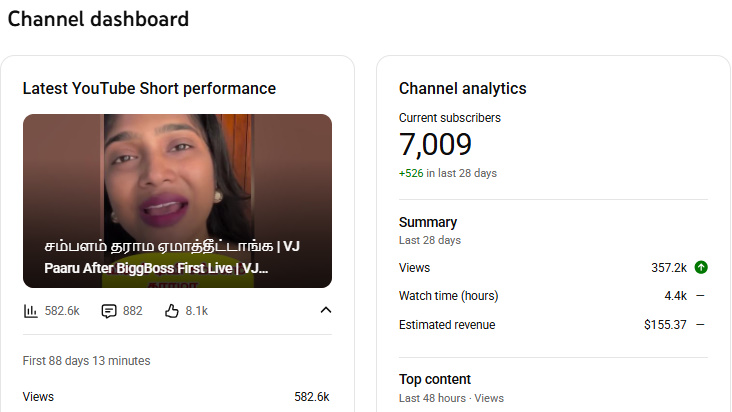Viewport: 732px width, 412px height.
Task: Click the Top content heading
Action: [435, 379]
